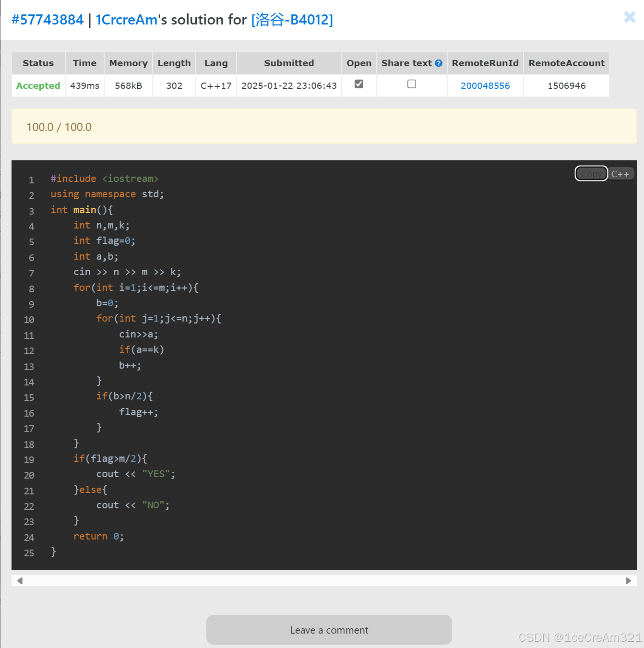Visit 1CrcreAm's profile
Screen dimensions: 644x648
tap(126, 20)
